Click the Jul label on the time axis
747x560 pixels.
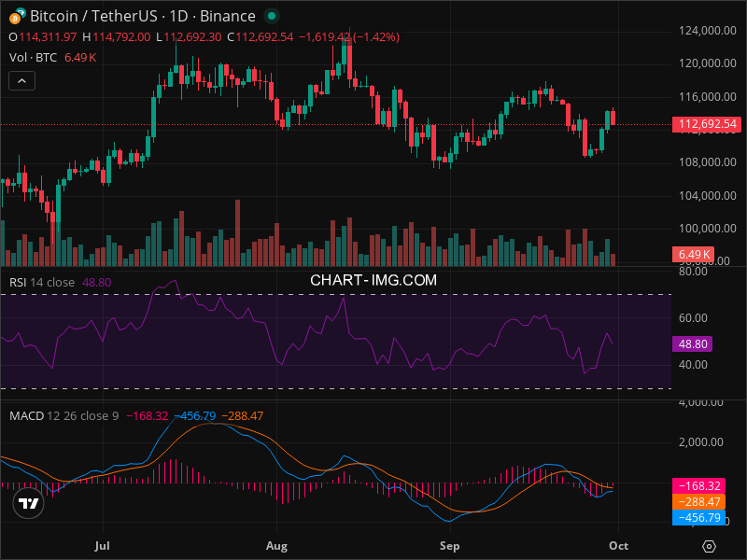click(103, 545)
